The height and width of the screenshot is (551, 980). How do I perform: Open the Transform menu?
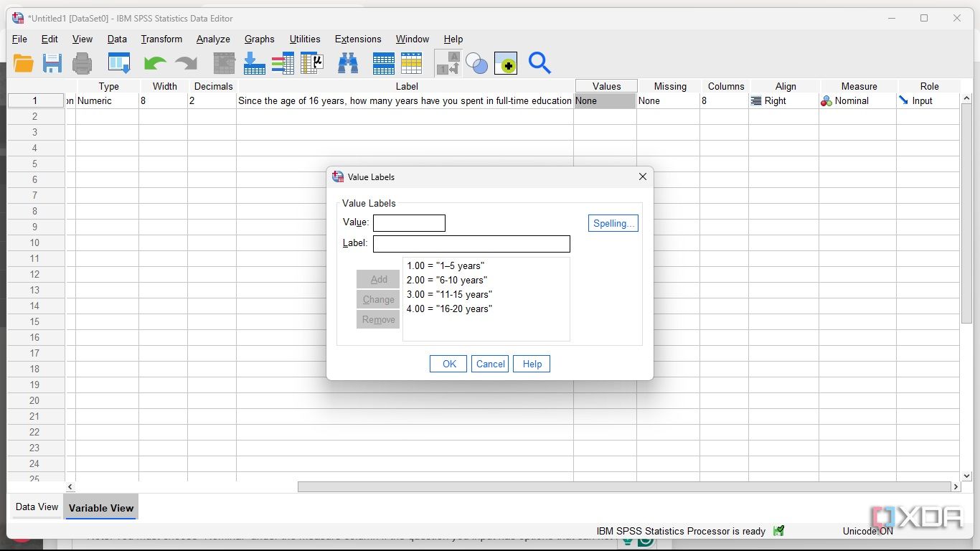(161, 39)
